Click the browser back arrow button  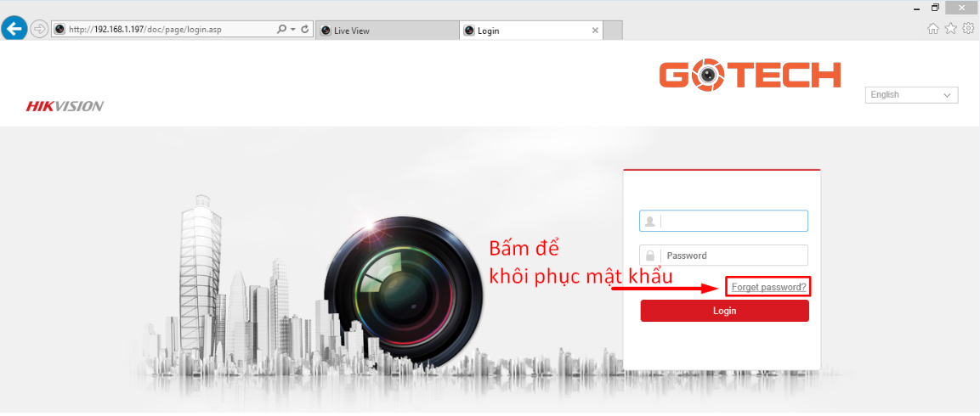14,29
